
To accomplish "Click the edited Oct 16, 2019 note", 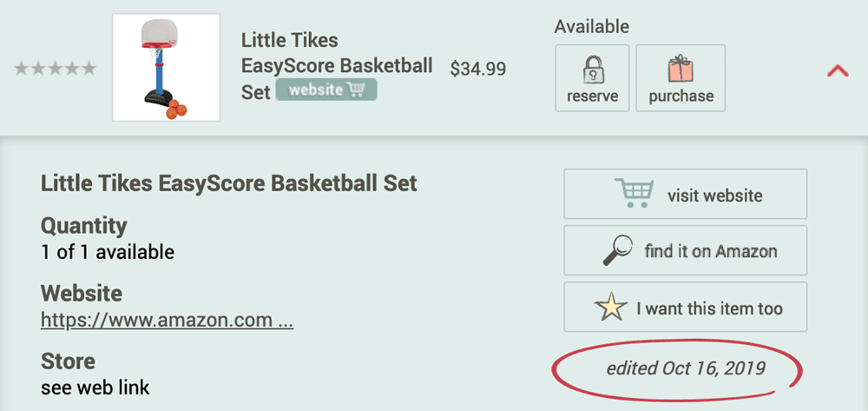I will click(686, 368).
